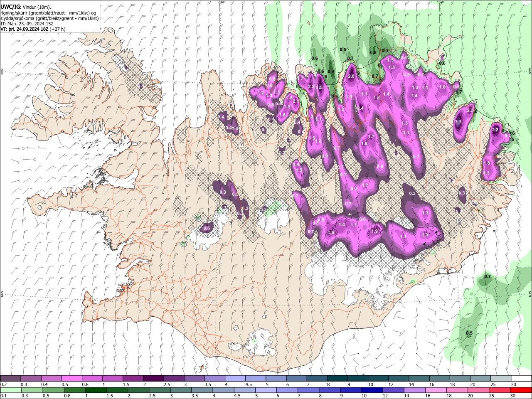Click the 2.4 snowfall value on map
This screenshot has height=399, width=532.
[360, 108]
